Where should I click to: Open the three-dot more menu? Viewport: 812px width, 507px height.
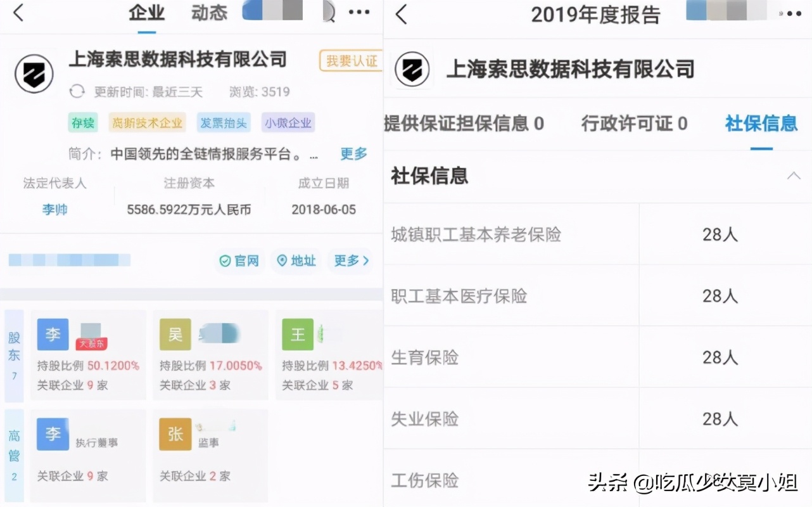[358, 11]
